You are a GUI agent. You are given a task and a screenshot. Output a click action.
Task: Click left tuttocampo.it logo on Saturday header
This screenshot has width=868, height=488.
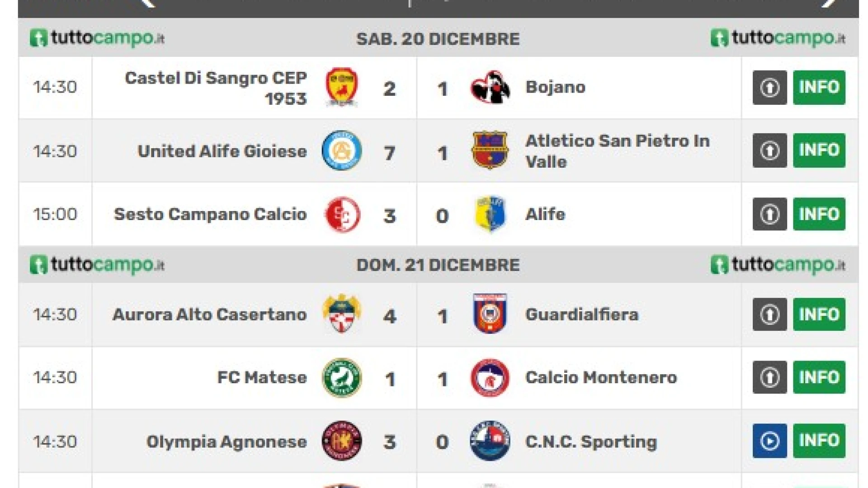coord(97,38)
